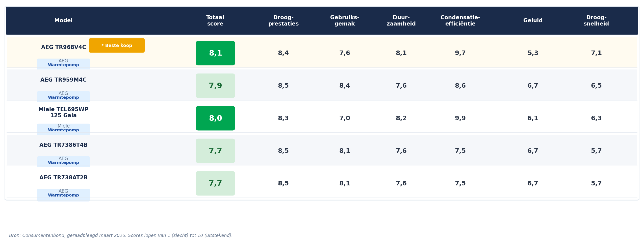Click the Warmtepomp tag under AEG TR968V4C
The image size is (644, 244).
coord(63,65)
